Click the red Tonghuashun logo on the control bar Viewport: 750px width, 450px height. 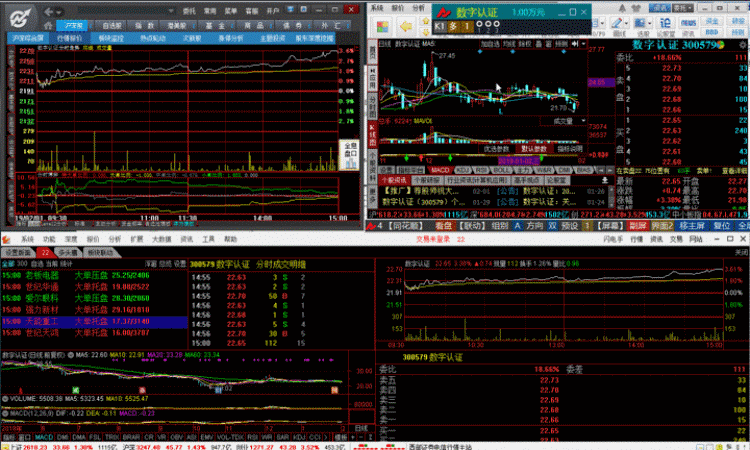tap(371, 226)
